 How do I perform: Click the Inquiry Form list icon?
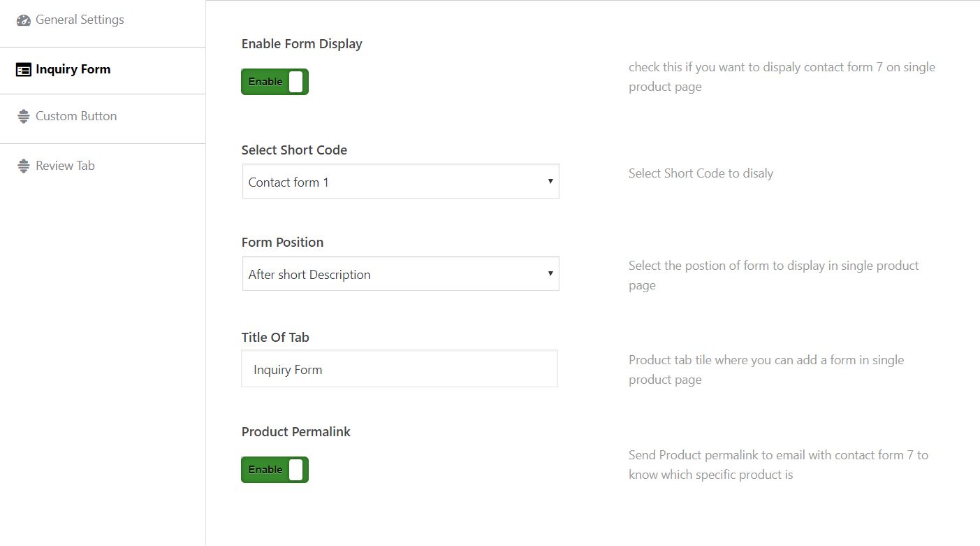tap(24, 70)
